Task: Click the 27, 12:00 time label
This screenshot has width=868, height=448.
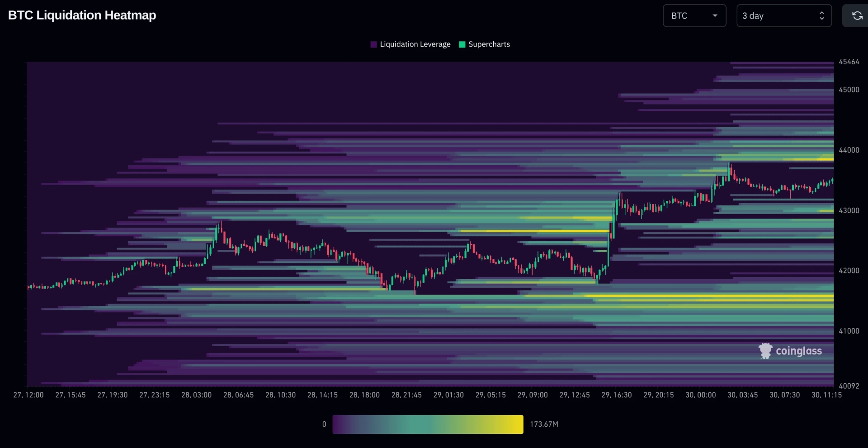Action: point(28,395)
